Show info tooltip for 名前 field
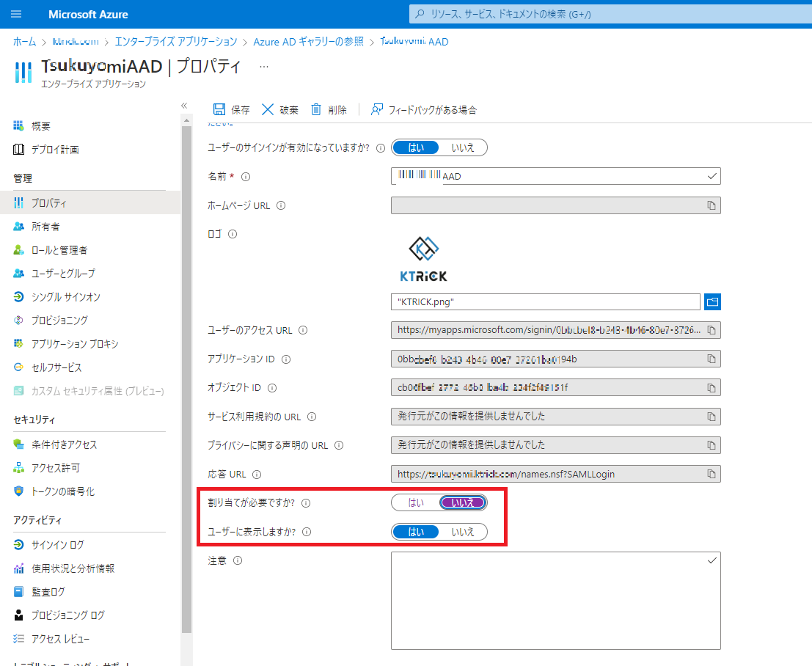Screen dimensions: 812x666 pyautogui.click(x=246, y=177)
